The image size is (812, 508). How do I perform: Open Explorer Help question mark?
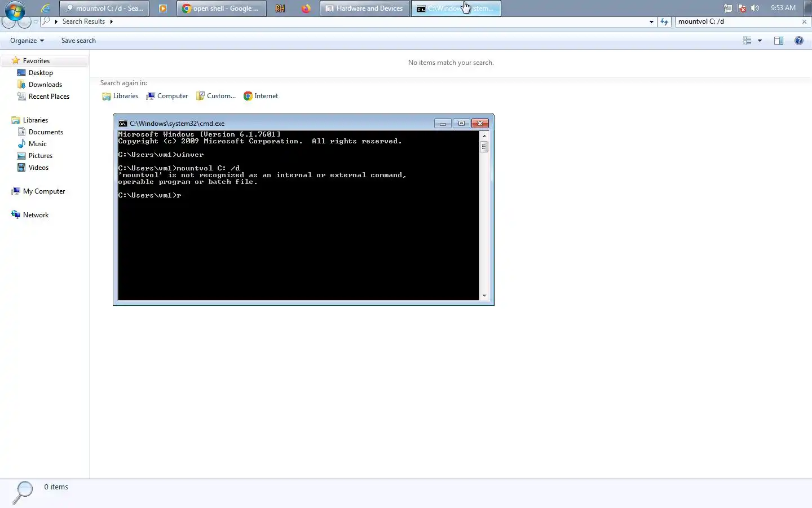pos(799,41)
